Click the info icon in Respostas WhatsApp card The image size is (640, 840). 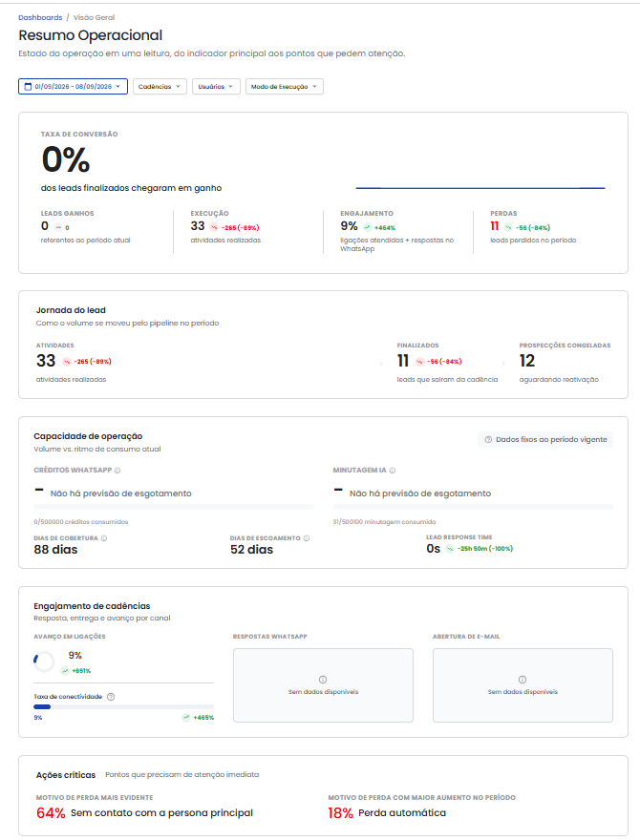(323, 680)
